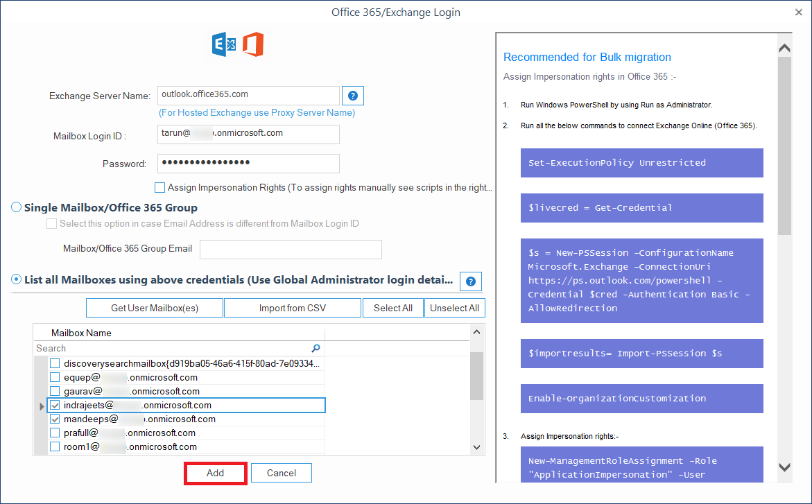Click Set-ExecutionPolicy Unrestricted command block
Screen dimensions: 812x504
coord(641,163)
